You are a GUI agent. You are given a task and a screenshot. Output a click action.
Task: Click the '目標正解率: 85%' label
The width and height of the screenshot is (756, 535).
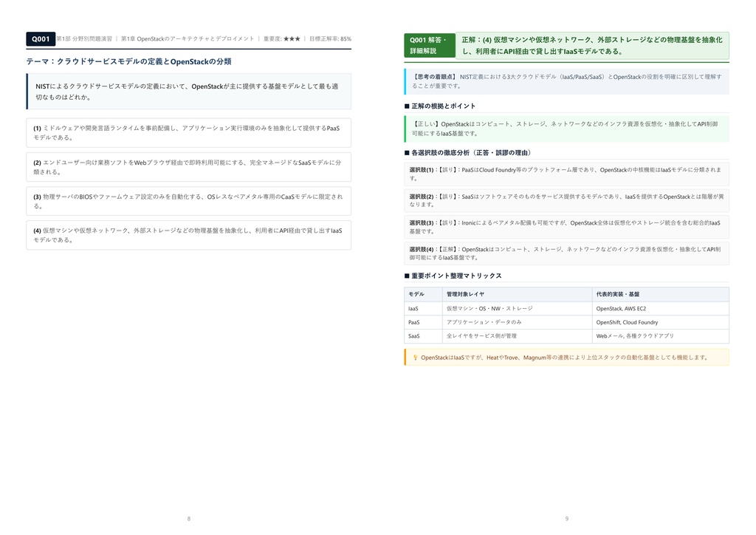tap(330, 38)
